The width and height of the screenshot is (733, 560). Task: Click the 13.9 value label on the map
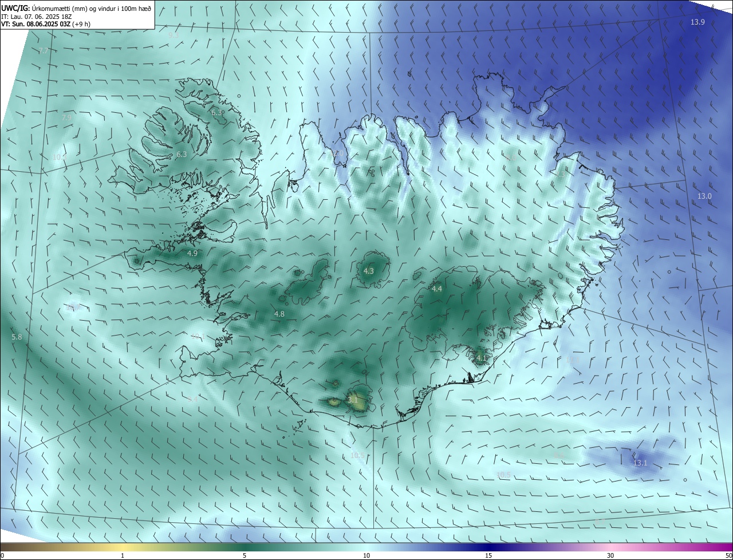(x=697, y=22)
